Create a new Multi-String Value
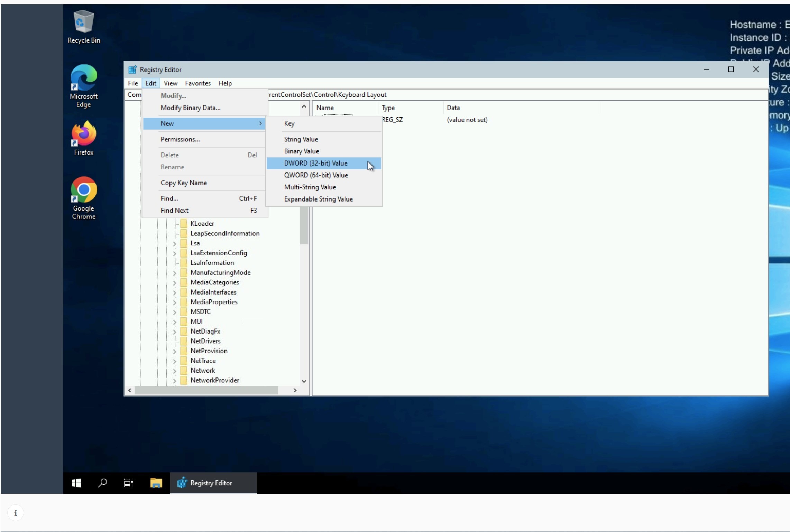 pyautogui.click(x=324, y=187)
